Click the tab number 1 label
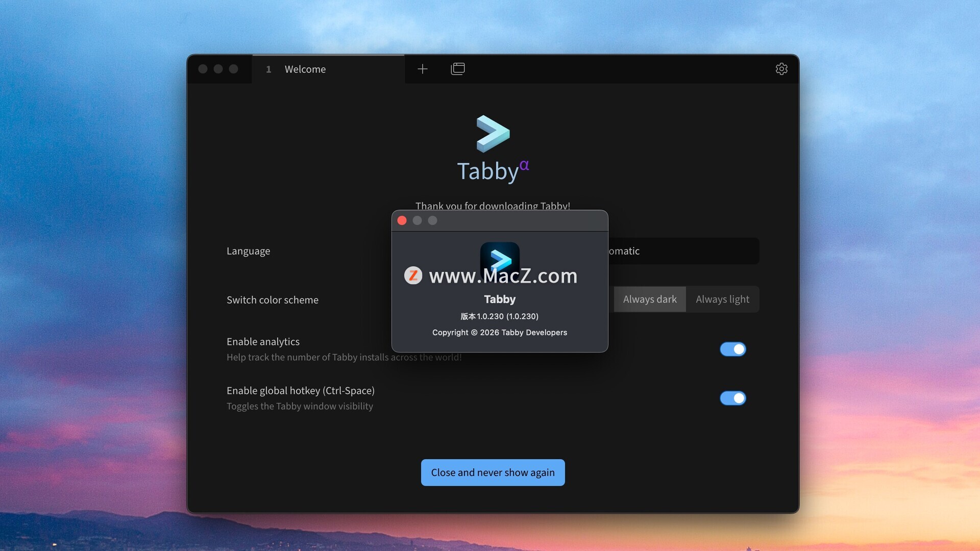The image size is (980, 551). coord(268,69)
